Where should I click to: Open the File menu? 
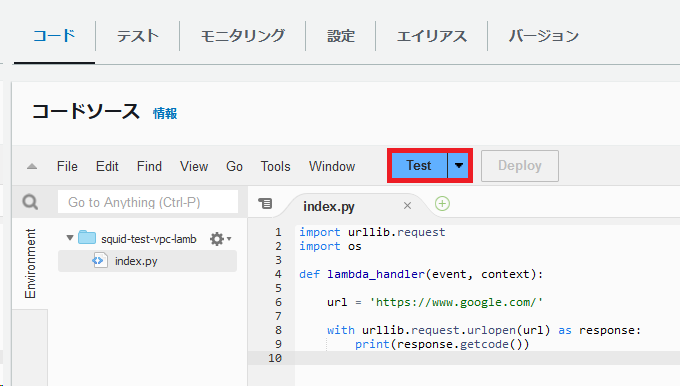pos(67,166)
